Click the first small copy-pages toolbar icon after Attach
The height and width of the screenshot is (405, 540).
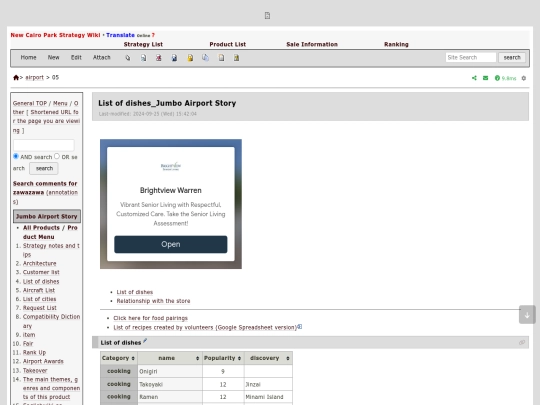(128, 58)
